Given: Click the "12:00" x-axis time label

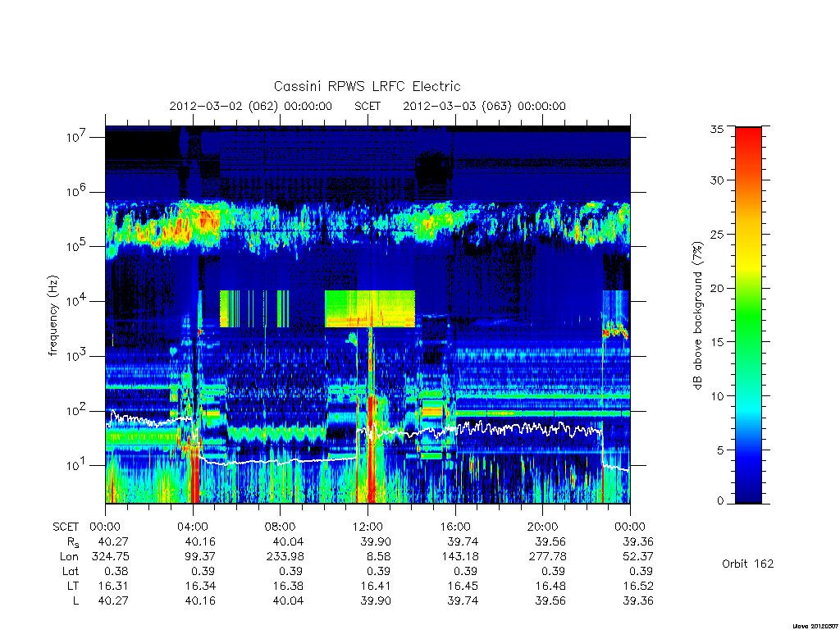Looking at the screenshot, I should pos(367,527).
